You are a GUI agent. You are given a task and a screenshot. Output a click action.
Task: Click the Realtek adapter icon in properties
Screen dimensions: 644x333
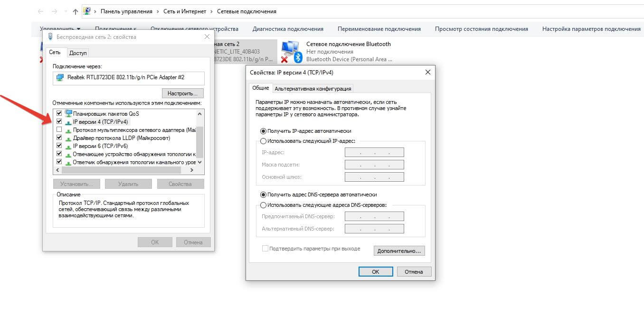[x=60, y=77]
